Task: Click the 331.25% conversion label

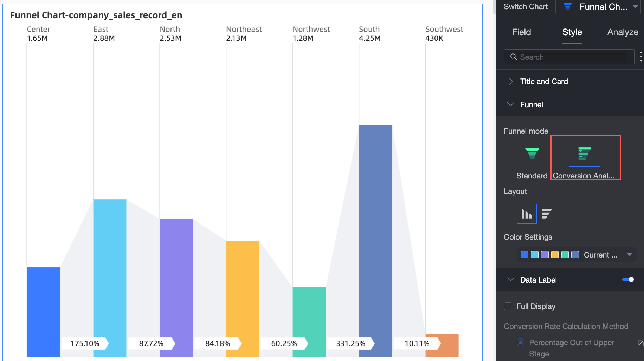Action: point(350,343)
